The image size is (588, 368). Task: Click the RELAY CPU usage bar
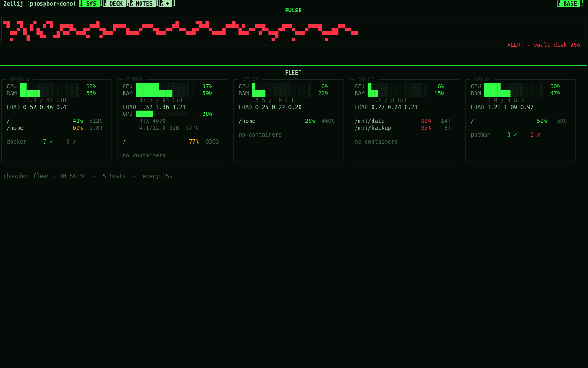(514, 86)
